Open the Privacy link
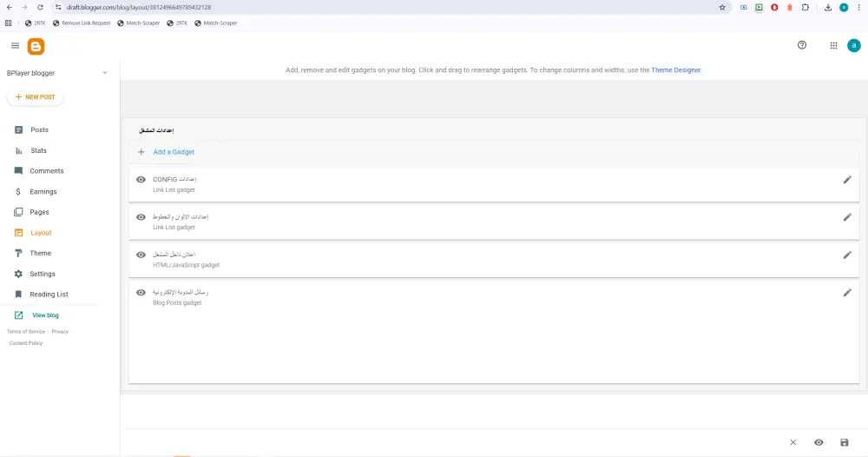The height and width of the screenshot is (457, 868). point(60,332)
